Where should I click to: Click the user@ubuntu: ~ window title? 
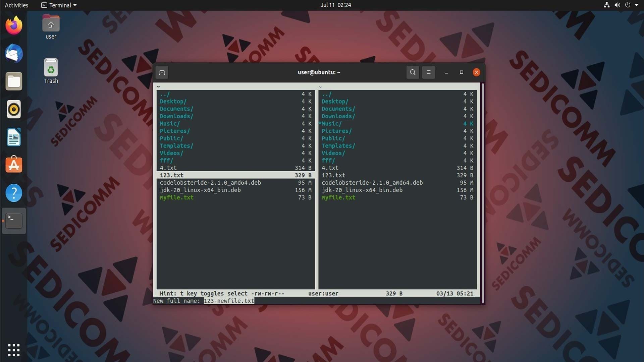coord(319,72)
